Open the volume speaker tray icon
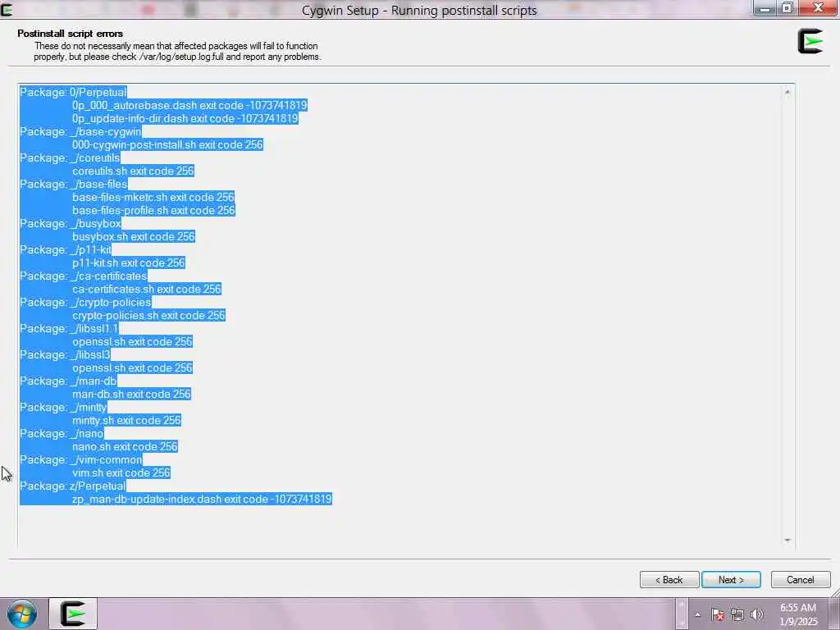The image size is (840, 630). 757,614
